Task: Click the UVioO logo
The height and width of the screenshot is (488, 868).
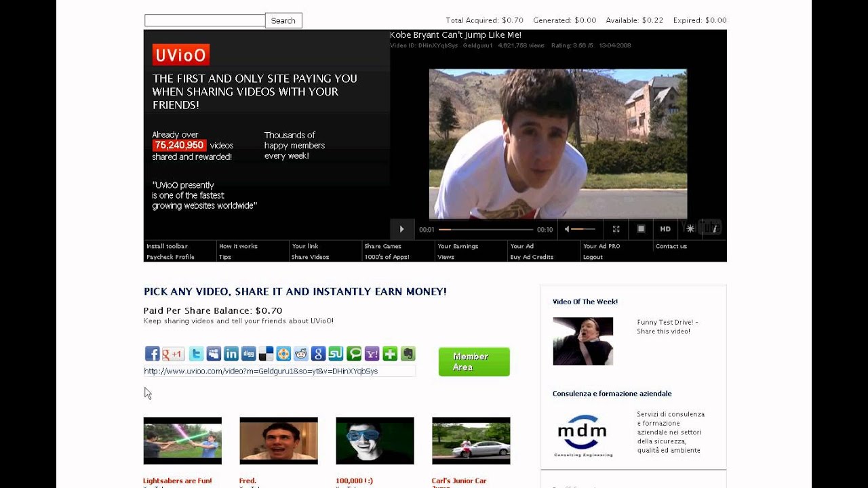Action: (180, 54)
